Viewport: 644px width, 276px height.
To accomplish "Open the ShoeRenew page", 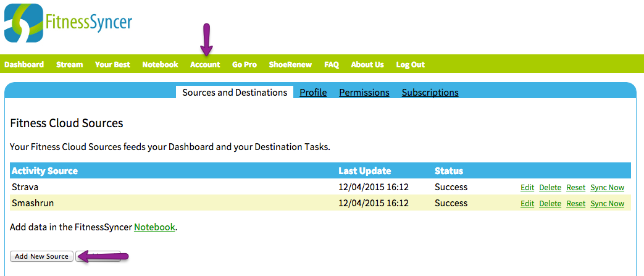I will tap(290, 64).
